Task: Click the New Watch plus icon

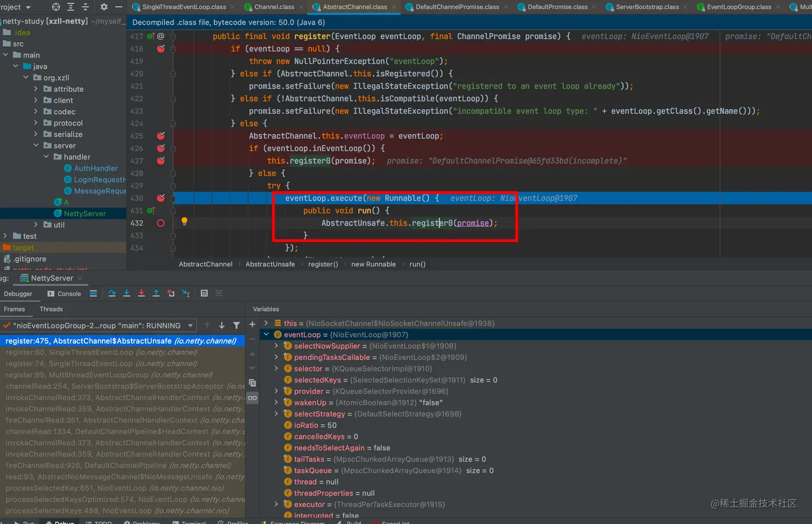Action: point(252,324)
